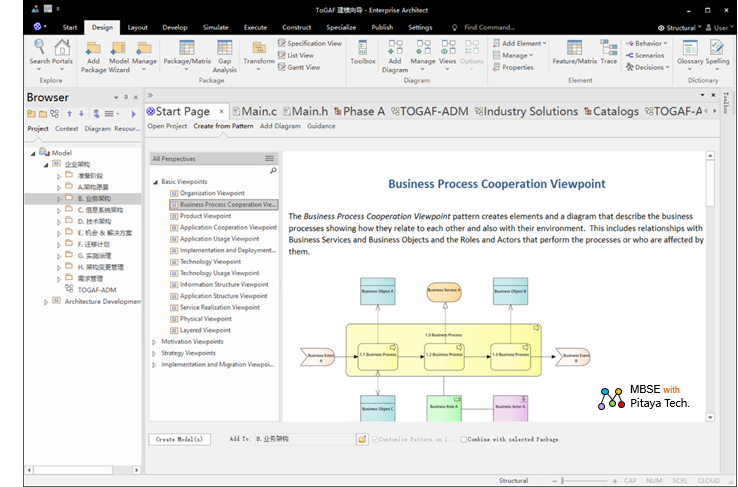Click the search magnifier in patterns panel
Screen dimensions: 738x487
point(273,170)
